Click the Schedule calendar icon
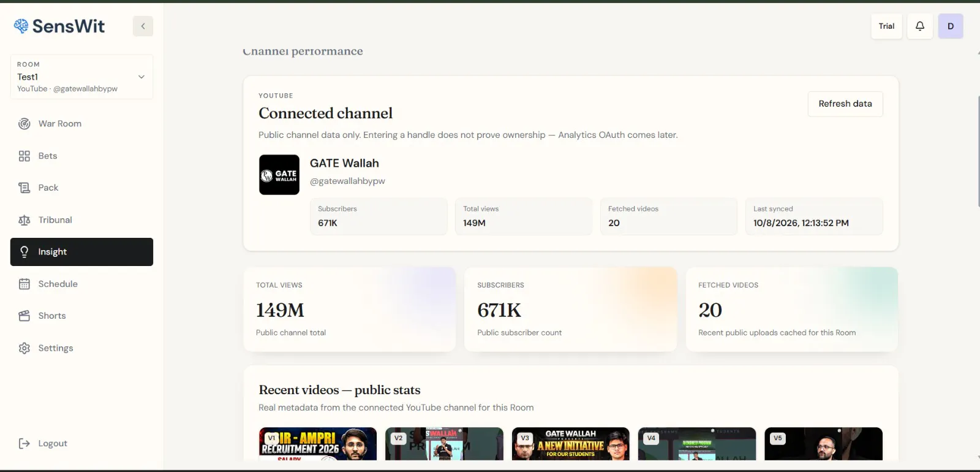Screen dimensions: 980x472 point(24,284)
